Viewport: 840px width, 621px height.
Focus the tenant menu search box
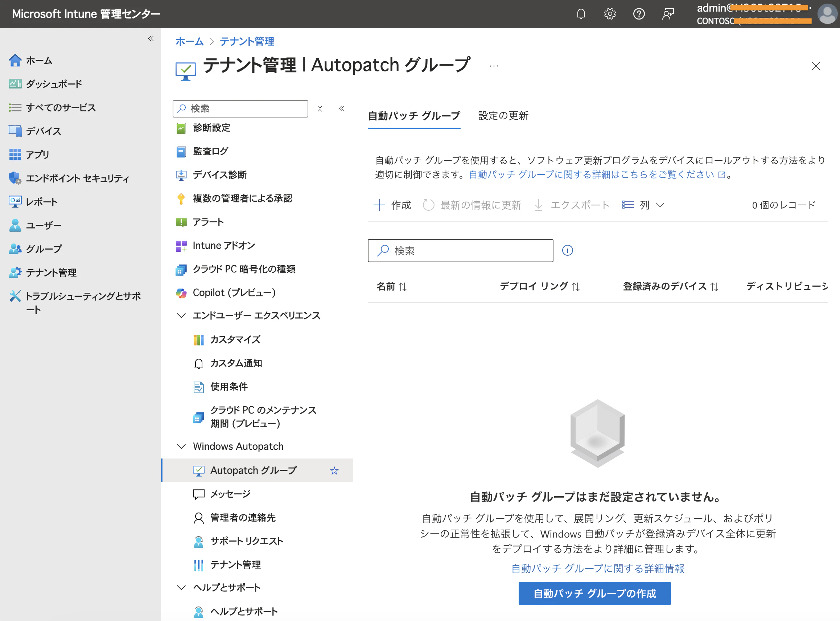click(x=240, y=108)
